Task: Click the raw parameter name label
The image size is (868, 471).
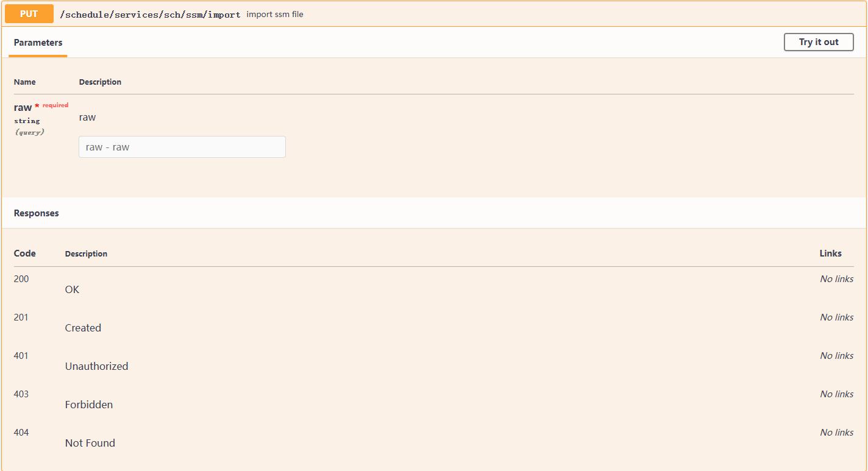Action: (23, 107)
